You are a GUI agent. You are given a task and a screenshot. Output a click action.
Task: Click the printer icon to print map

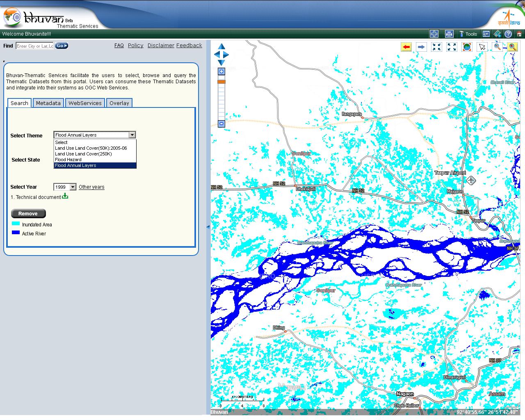[449, 34]
